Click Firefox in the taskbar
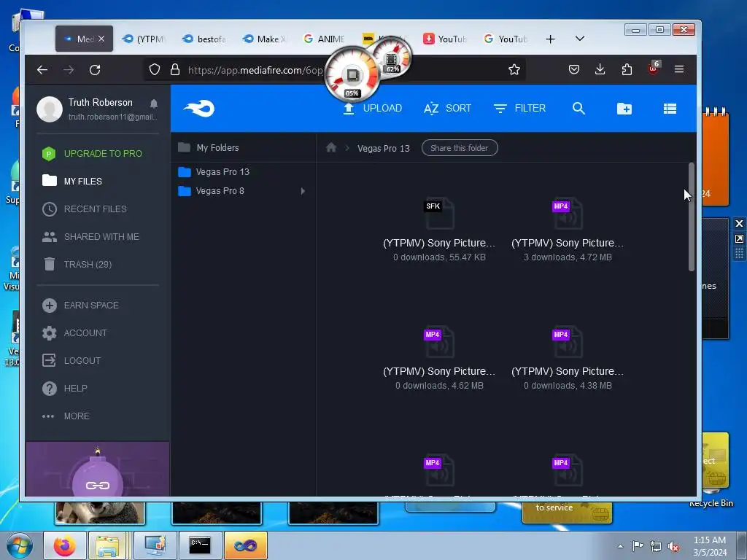The image size is (747, 560). tap(65, 545)
